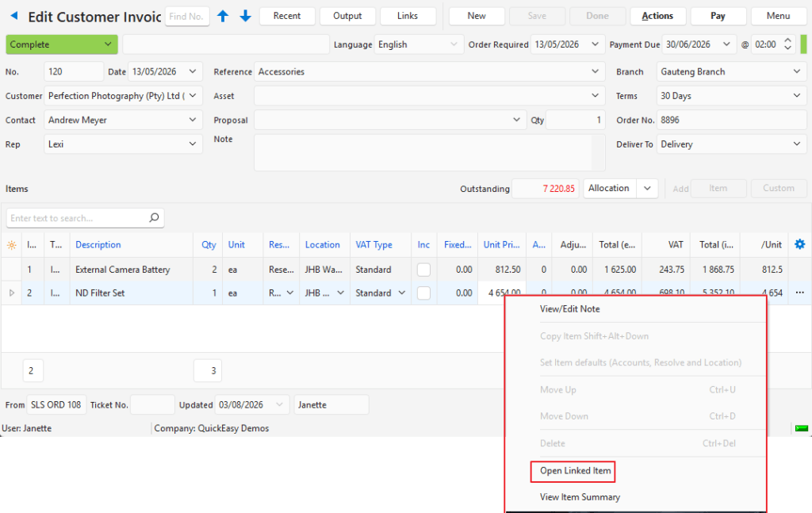Click the 812.50 unit price cell
Screen dimensions: 812x513
502,270
